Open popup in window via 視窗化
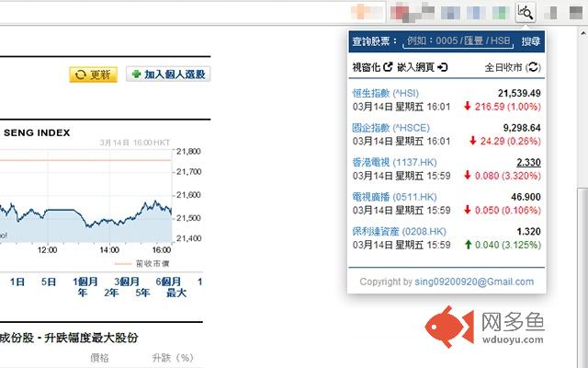This screenshot has width=588, height=368. click(372, 67)
